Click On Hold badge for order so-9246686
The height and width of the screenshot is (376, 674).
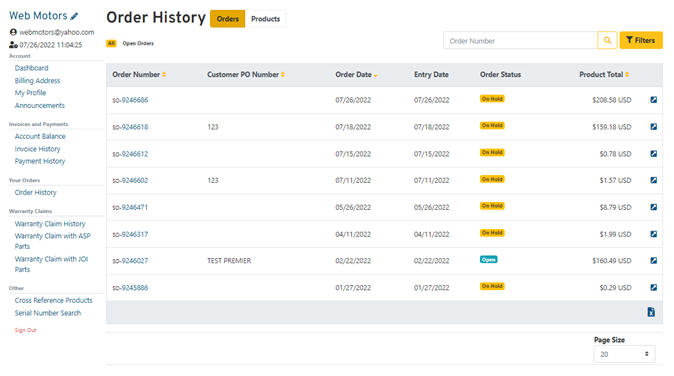[x=492, y=99]
